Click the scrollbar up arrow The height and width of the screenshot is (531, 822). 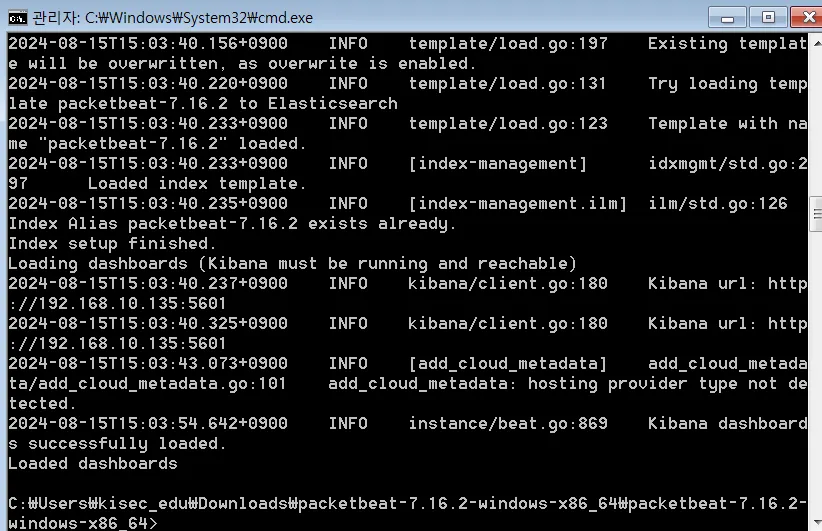pyautogui.click(x=814, y=42)
